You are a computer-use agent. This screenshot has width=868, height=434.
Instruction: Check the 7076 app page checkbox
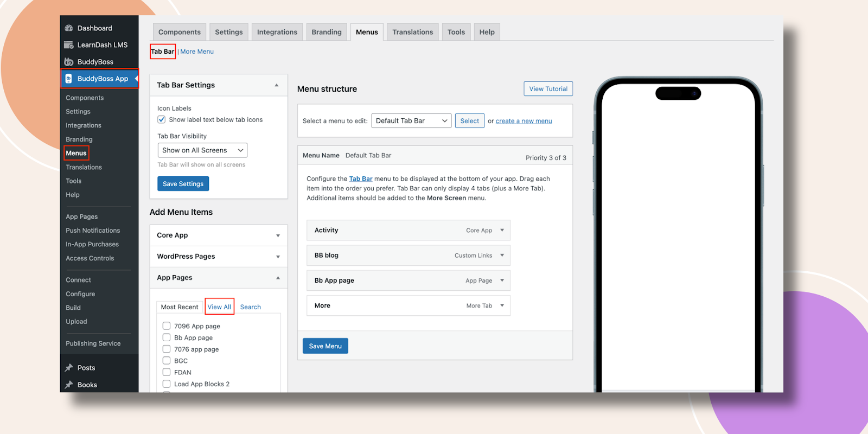point(167,349)
